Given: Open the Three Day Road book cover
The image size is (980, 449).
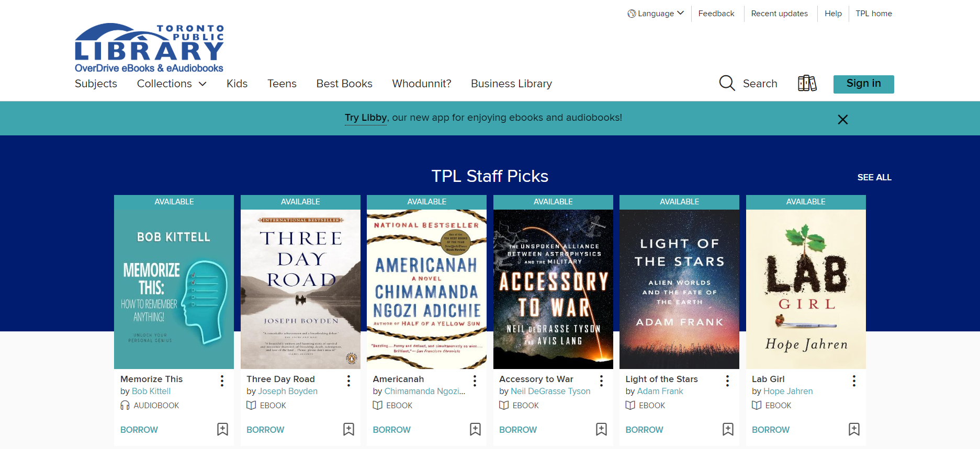Looking at the screenshot, I should (300, 289).
